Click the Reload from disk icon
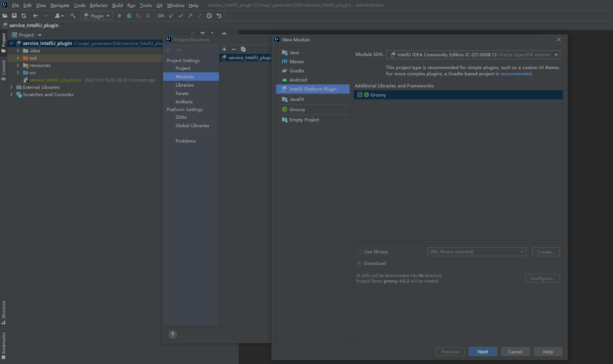 point(24,16)
